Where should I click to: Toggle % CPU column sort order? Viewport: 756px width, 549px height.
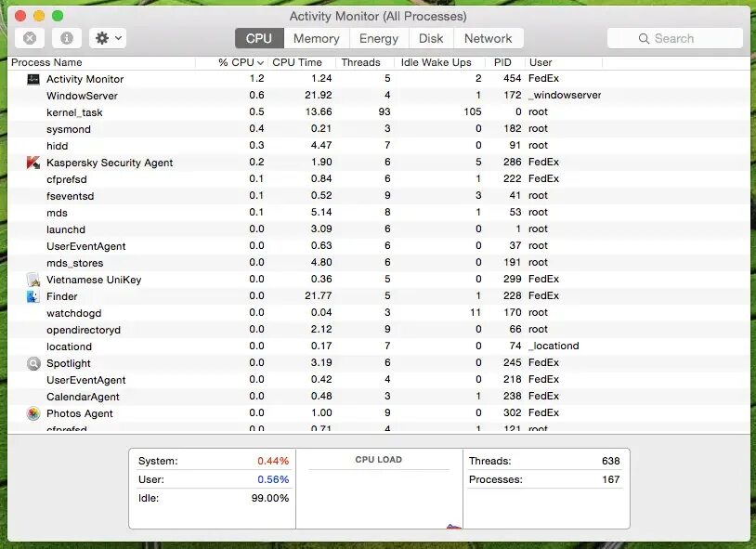point(241,62)
